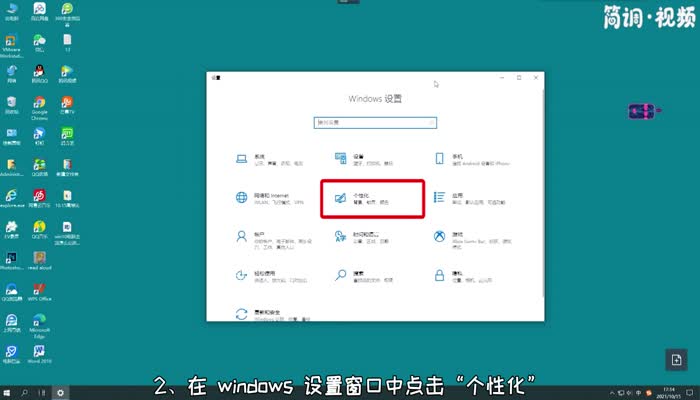Open the 搜索 (Search) settings category
Viewport: 700px width, 400px height.
(364, 276)
